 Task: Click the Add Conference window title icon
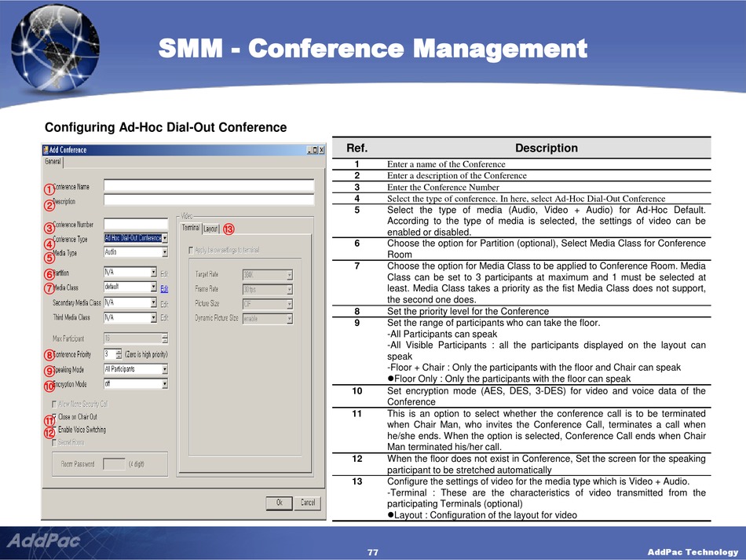point(46,150)
